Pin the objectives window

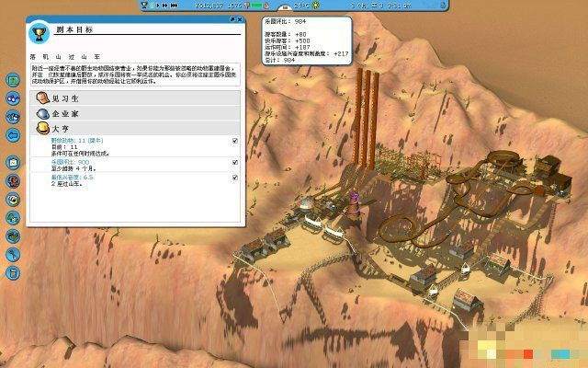click(x=232, y=19)
